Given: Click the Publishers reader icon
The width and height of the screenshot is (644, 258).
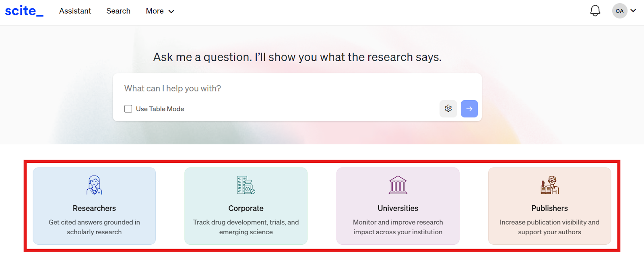Looking at the screenshot, I should pyautogui.click(x=550, y=185).
